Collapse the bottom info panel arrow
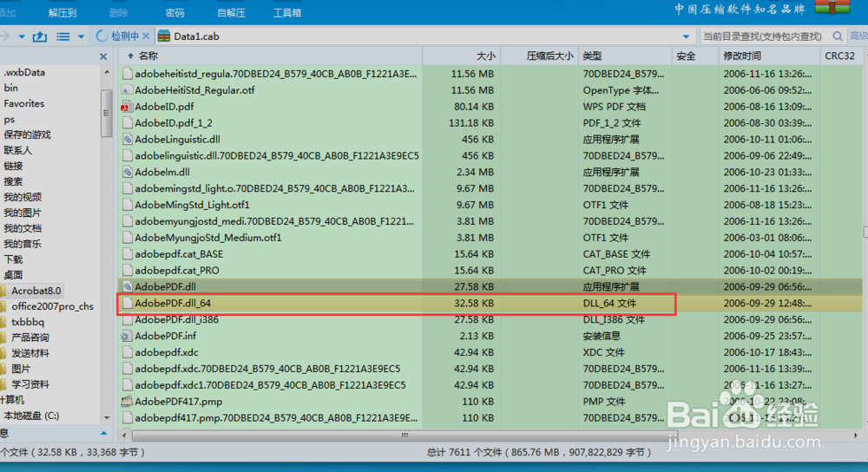 pyautogui.click(x=103, y=433)
